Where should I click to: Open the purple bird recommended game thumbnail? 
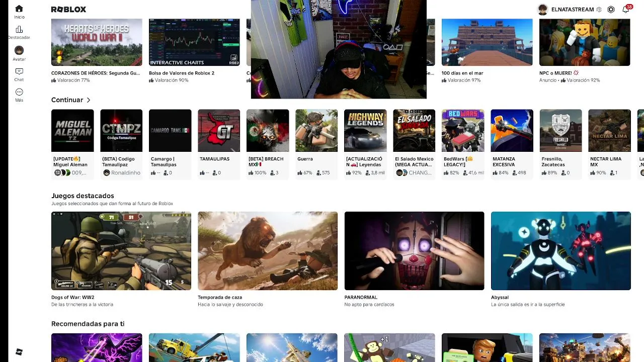point(97,347)
